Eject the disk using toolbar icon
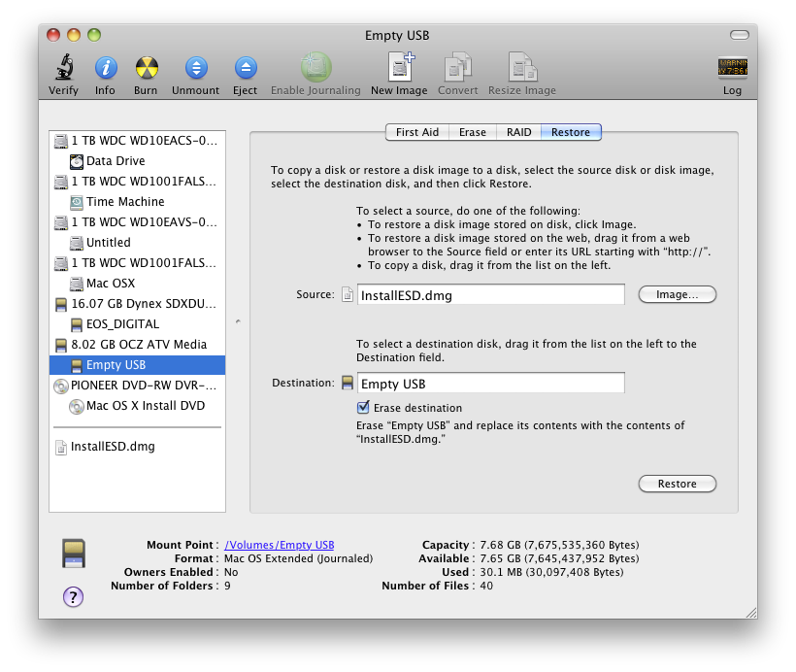This screenshot has width=796, height=672. click(245, 68)
